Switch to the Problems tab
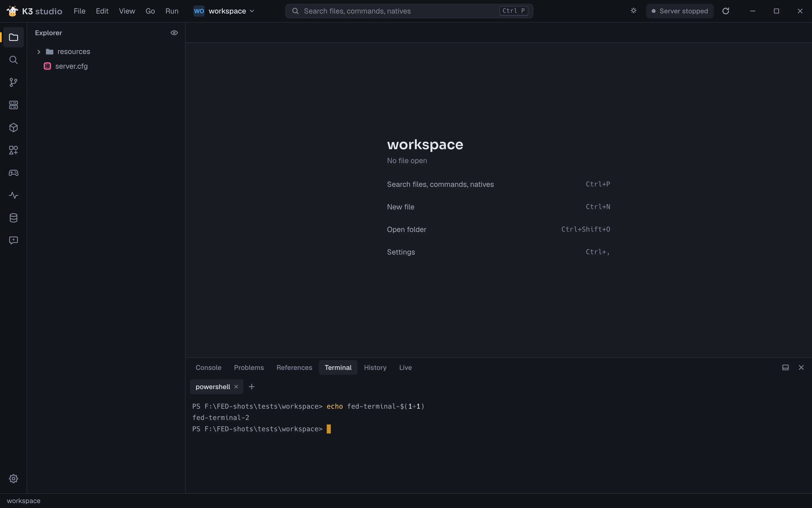 coord(249,368)
